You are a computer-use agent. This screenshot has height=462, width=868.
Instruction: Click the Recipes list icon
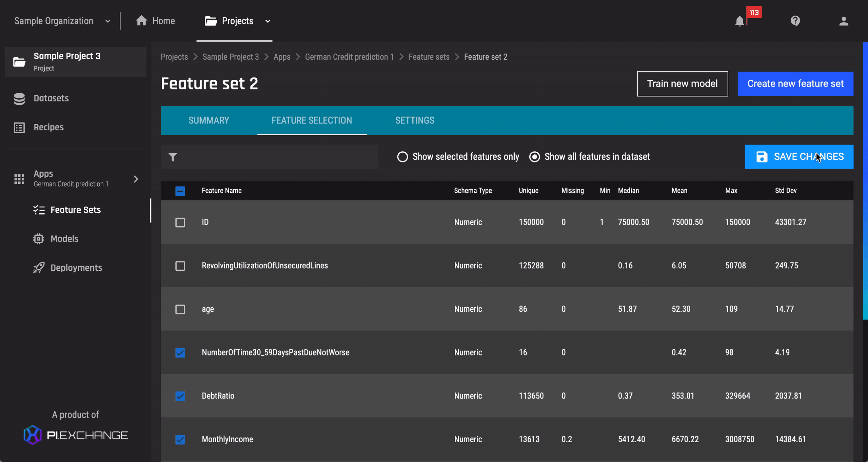[19, 128]
